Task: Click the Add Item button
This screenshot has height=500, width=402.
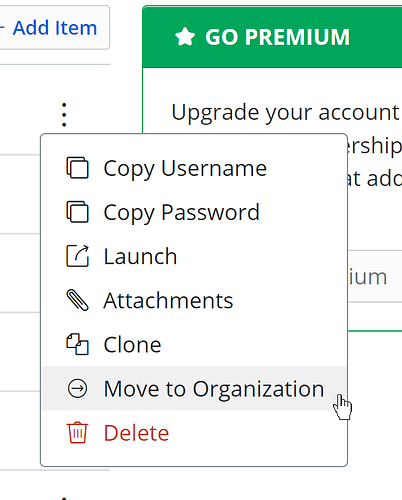Action: point(55,27)
